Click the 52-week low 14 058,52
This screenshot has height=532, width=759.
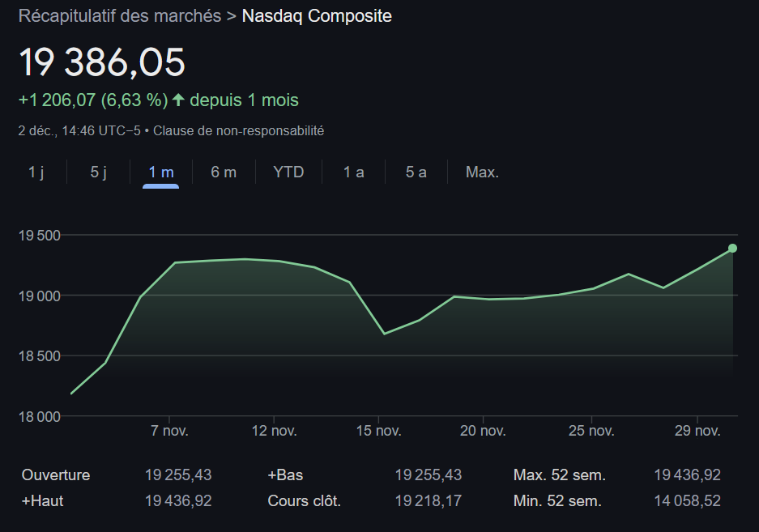pyautogui.click(x=688, y=500)
